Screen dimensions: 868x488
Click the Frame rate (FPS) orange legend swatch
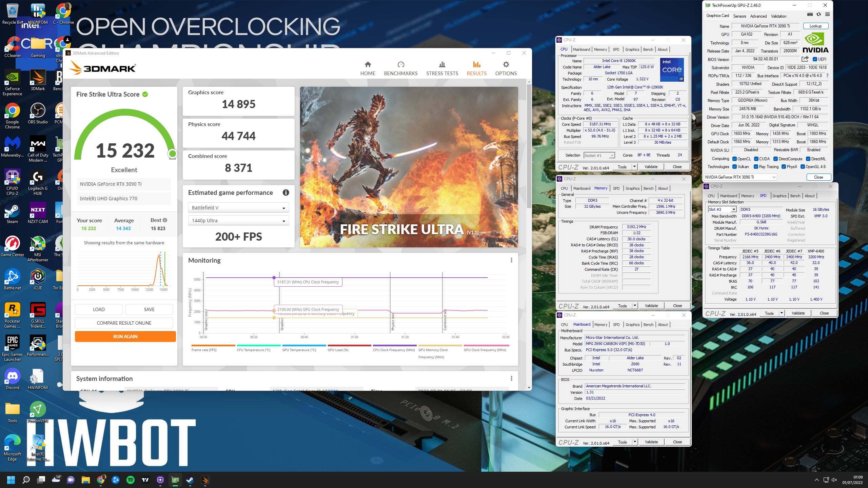tap(213, 345)
